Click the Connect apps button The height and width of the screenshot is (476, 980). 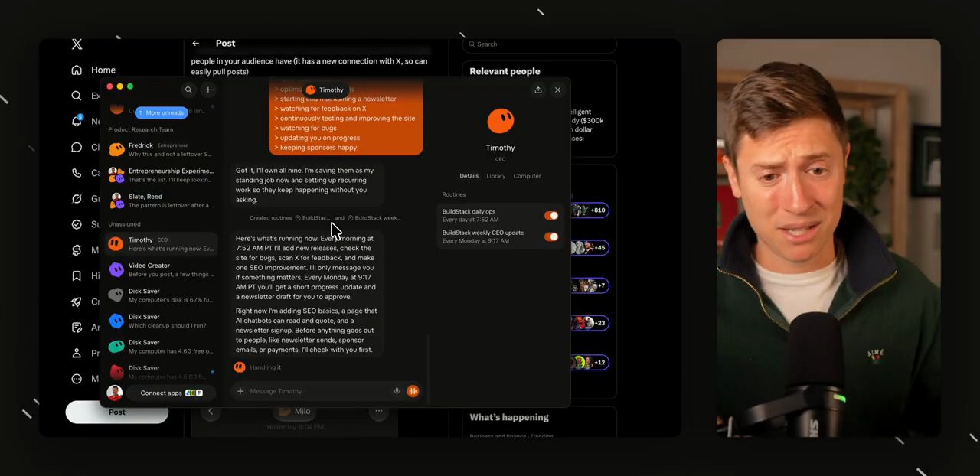coord(171,393)
